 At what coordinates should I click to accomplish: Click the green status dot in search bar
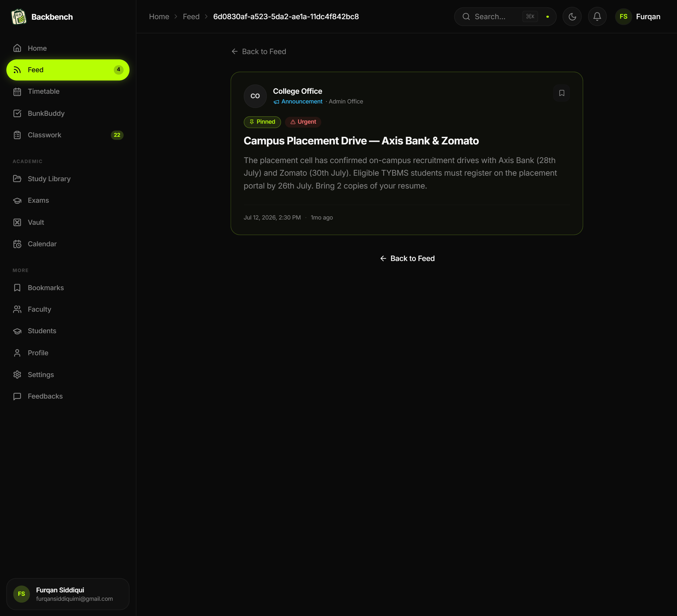(x=547, y=17)
